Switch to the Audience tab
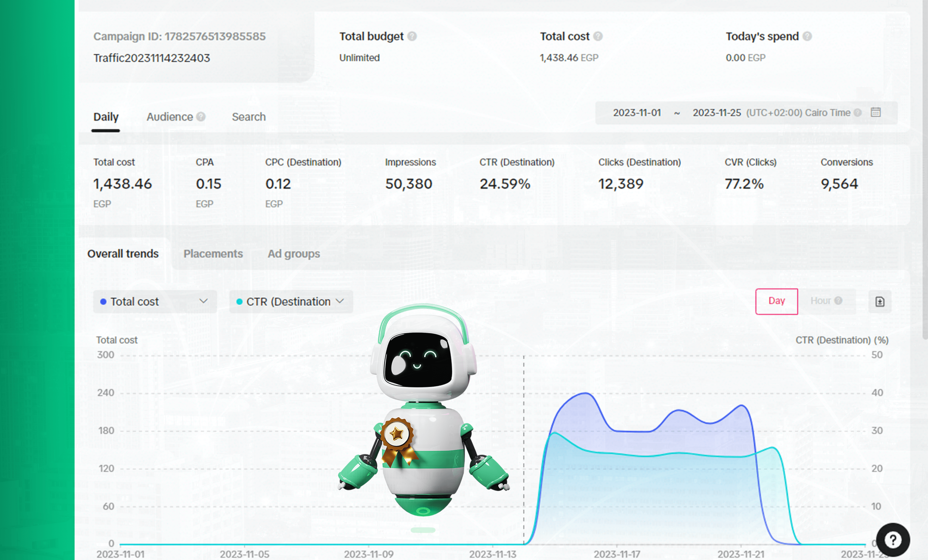The width and height of the screenshot is (928, 560). click(x=169, y=117)
